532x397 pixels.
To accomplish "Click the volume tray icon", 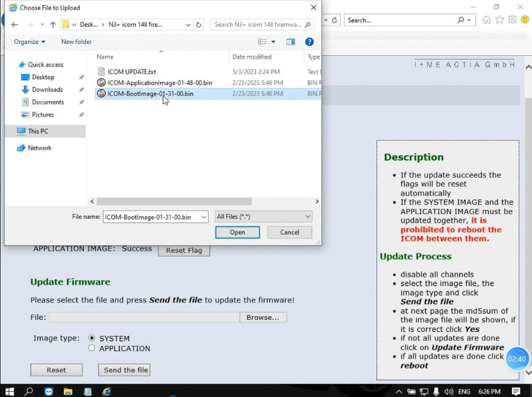I will click(x=449, y=392).
